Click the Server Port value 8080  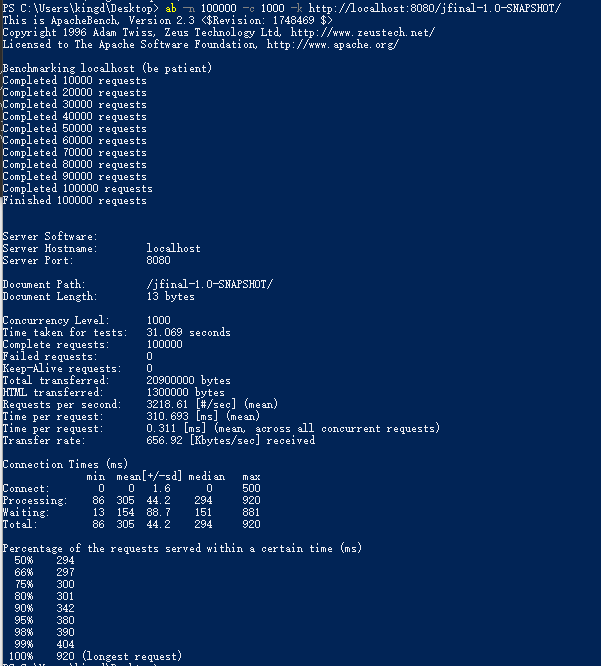tap(159, 260)
